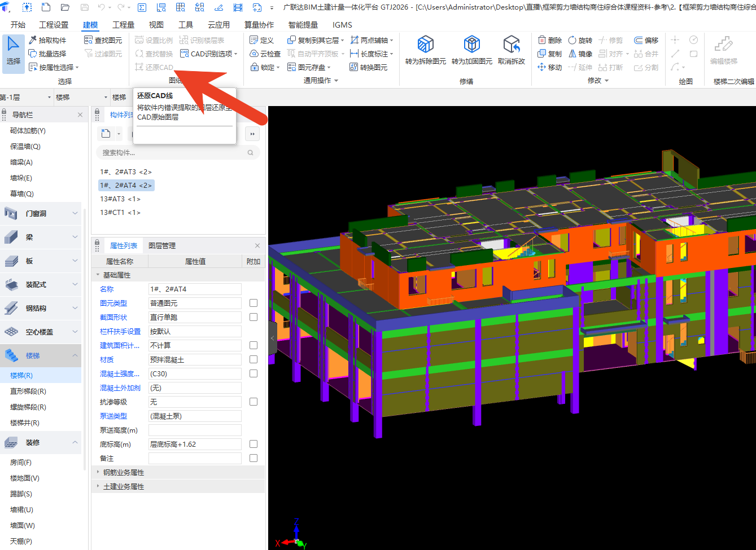Click the 底标高 value field
Image resolution: width=756 pixels, height=550 pixels.
[195, 444]
